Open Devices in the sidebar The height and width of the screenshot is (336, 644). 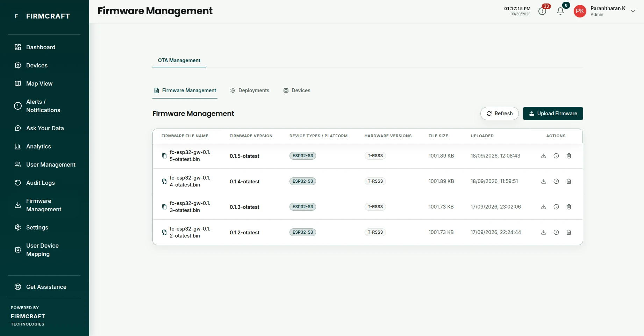[x=44, y=65]
